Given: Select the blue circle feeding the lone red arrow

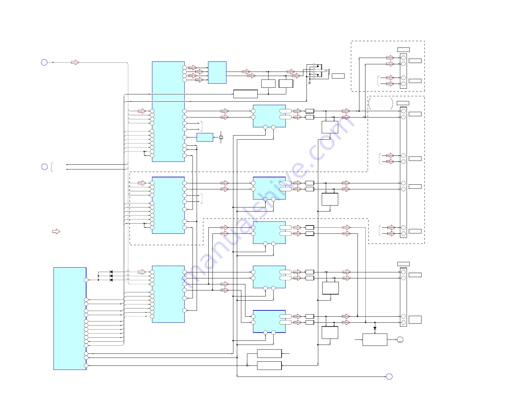Looking at the screenshot, I should [44, 62].
